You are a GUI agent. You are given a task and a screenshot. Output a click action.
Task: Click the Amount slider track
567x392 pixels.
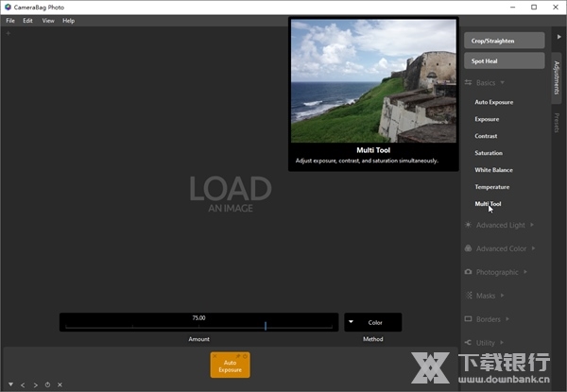point(198,326)
